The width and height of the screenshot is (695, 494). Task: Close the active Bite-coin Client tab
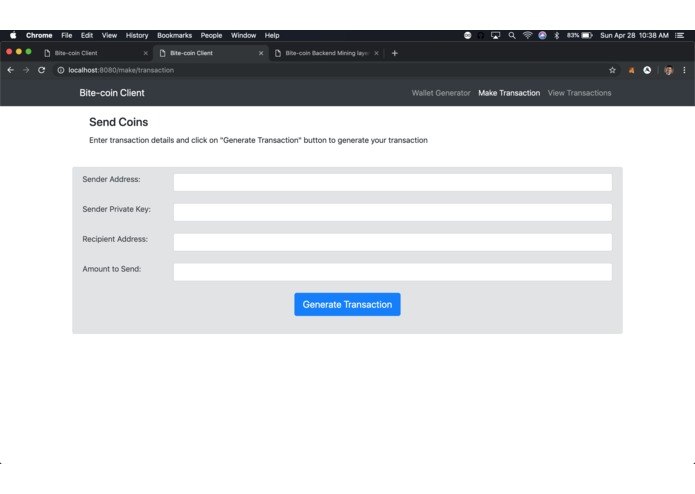261,53
